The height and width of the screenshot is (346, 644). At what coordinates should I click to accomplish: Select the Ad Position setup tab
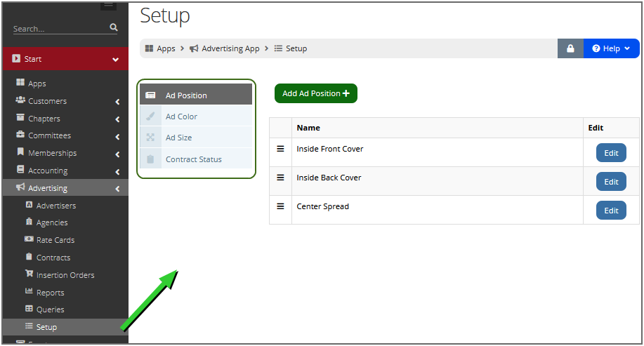196,95
